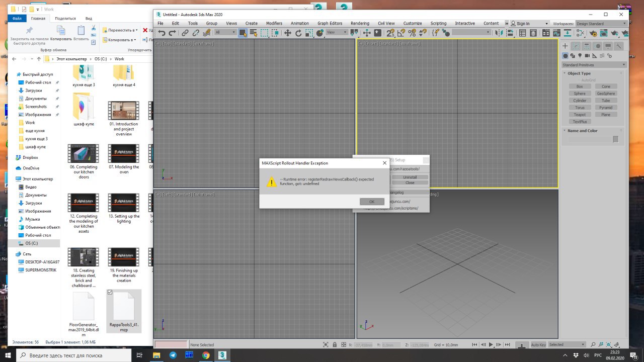The height and width of the screenshot is (362, 644).
Task: Open the Modifiers menu
Action: coord(274,24)
